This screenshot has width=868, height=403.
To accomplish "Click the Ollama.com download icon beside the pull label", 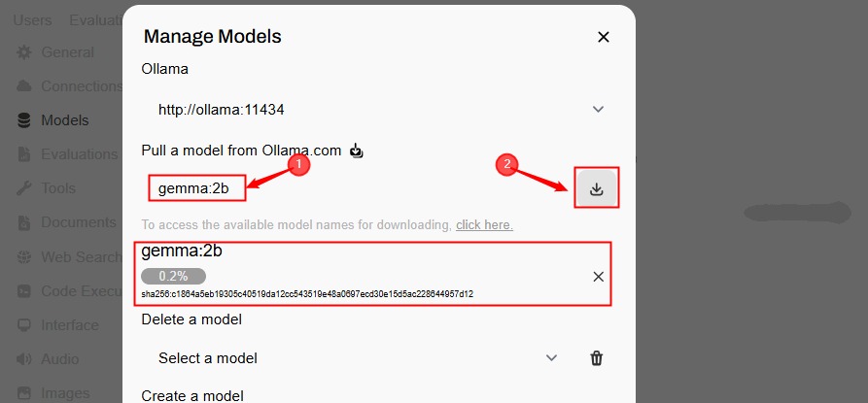I will point(357,151).
